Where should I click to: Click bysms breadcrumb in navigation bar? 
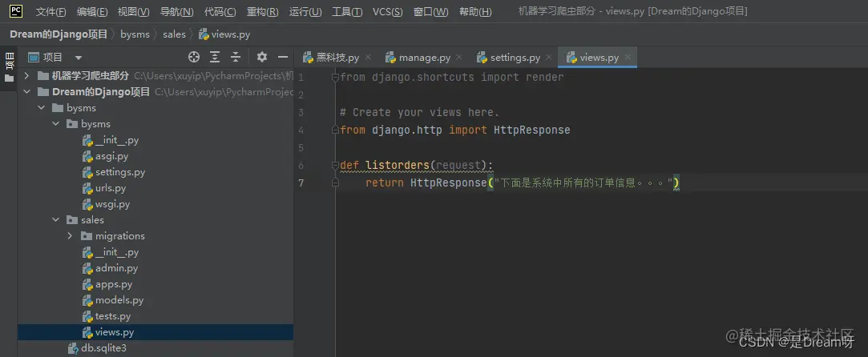135,34
